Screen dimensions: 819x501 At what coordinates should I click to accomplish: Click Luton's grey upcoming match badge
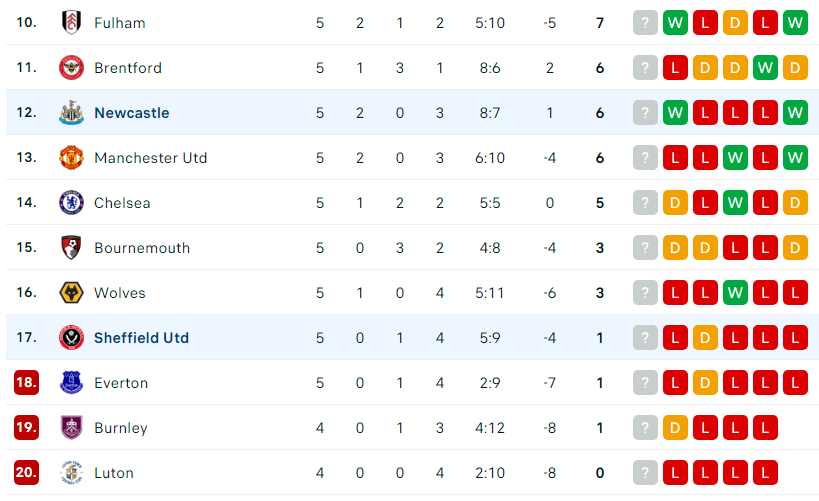tap(645, 473)
